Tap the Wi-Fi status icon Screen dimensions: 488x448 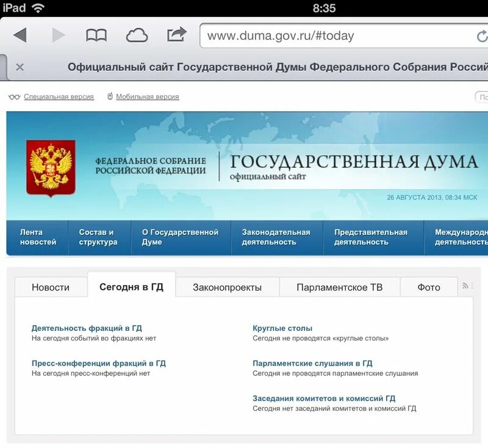pyautogui.click(x=38, y=8)
